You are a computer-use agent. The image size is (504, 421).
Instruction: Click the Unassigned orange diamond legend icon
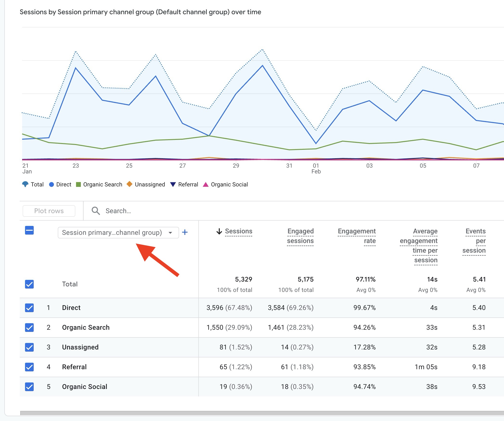(129, 184)
